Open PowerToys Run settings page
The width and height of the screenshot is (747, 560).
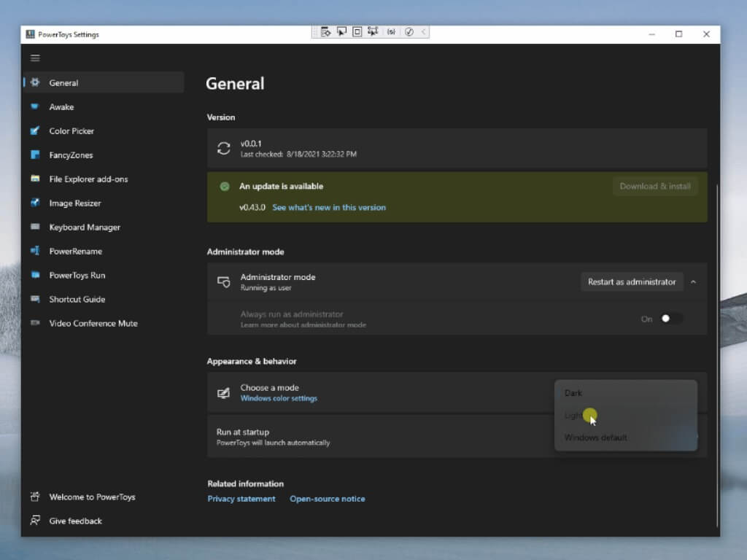pos(77,276)
